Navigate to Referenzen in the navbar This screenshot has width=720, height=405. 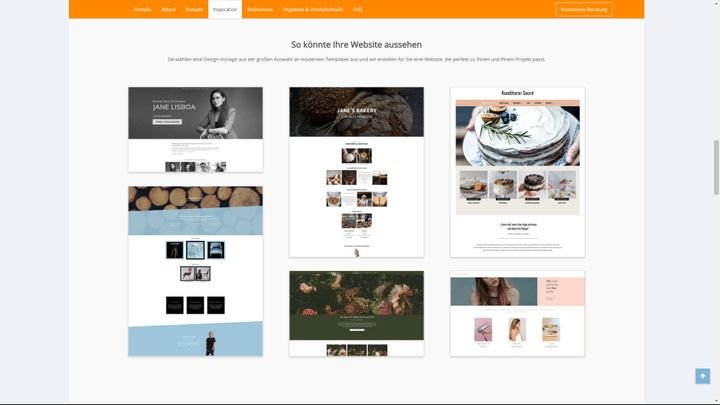pyautogui.click(x=260, y=9)
